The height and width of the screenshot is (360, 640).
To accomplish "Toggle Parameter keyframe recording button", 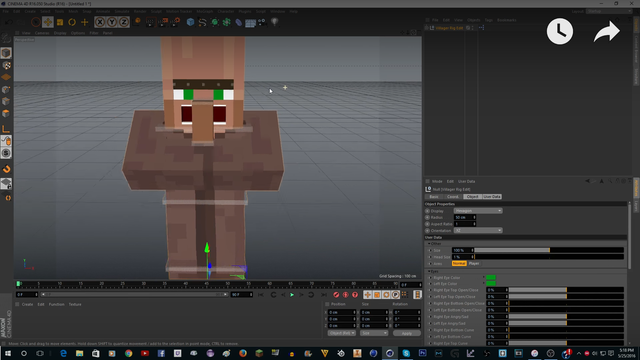I will (x=396, y=294).
